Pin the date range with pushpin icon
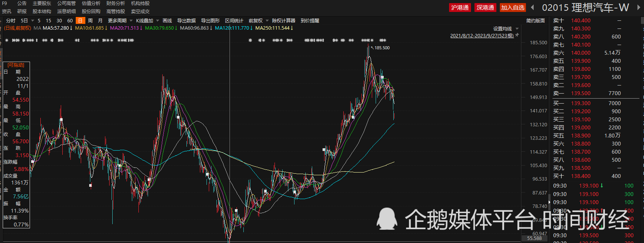The width and height of the screenshot is (644, 243). pyautogui.click(x=517, y=35)
